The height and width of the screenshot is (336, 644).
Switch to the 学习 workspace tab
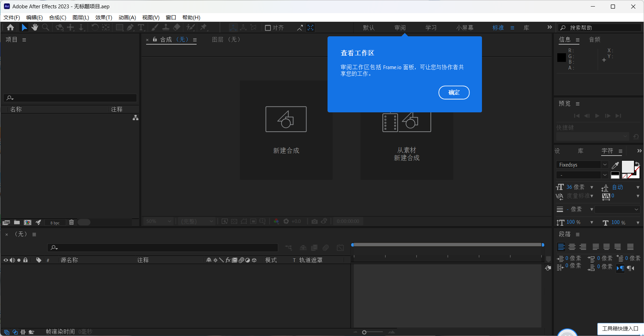pos(431,28)
